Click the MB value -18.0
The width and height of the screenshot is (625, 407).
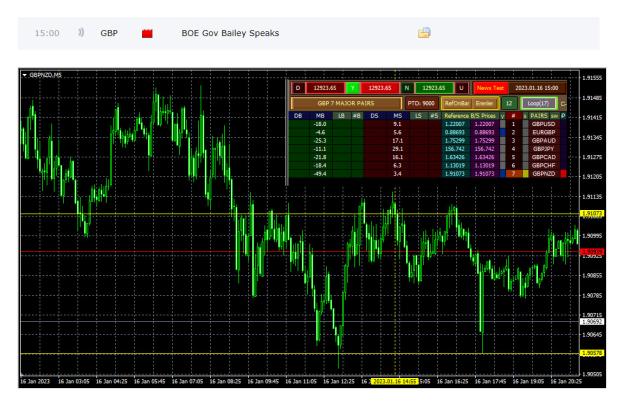320,124
